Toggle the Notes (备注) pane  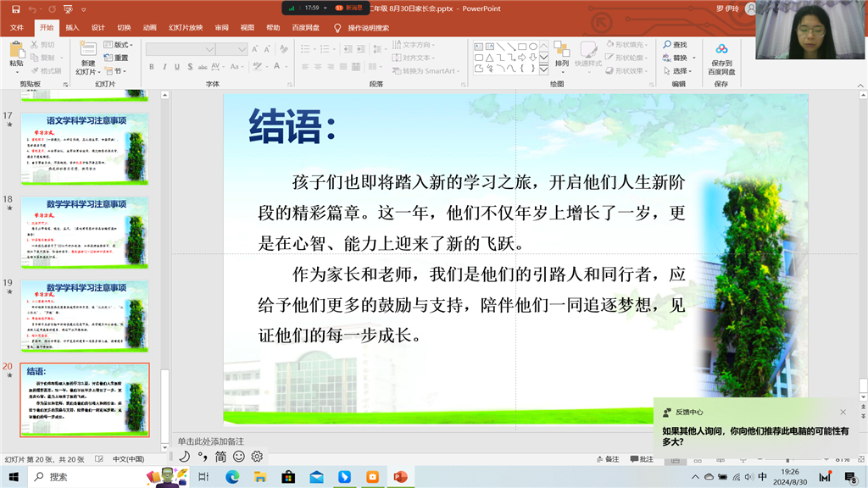click(606, 459)
